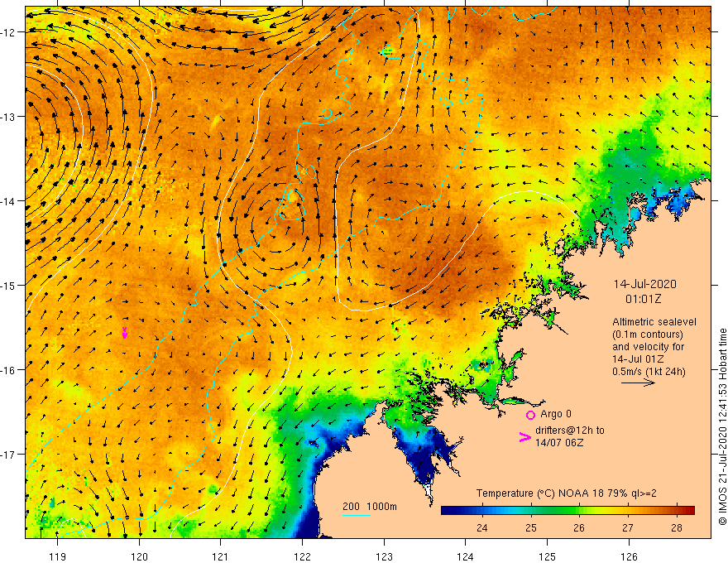This screenshot has width=728, height=563.
Task: Click the '(0.1m contours)' text
Action: pos(648,334)
